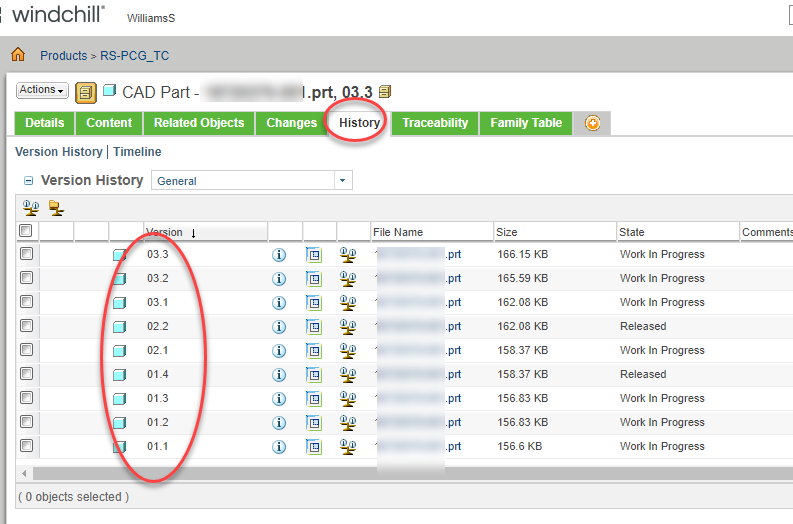
Task: Open the Traceability tab
Action: [x=435, y=123]
